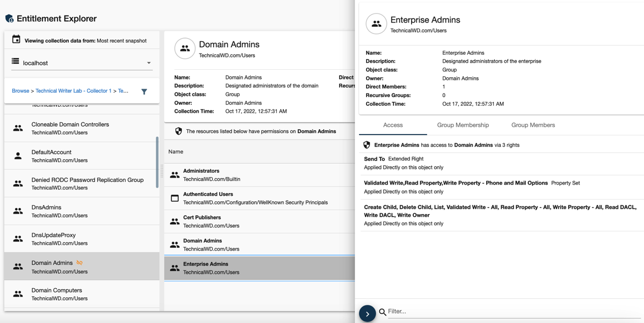Click the filter funnel icon
The width and height of the screenshot is (644, 323).
pos(144,92)
